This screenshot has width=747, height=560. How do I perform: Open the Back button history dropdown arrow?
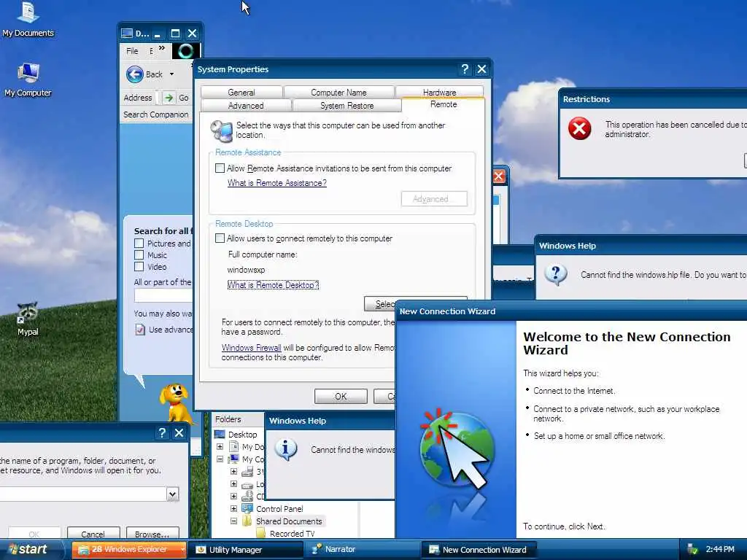171,74
